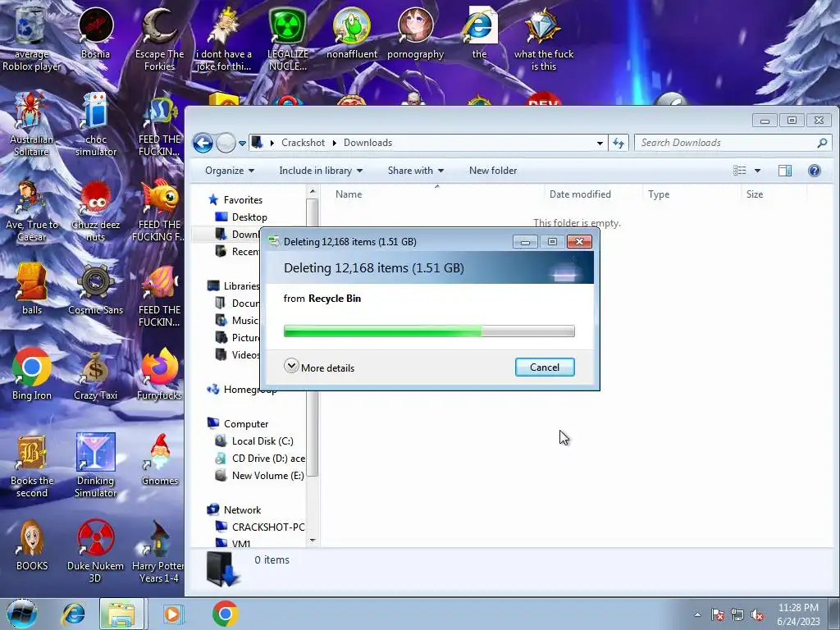Open the Crazy Taxi shortcut
Screen dimensions: 840x630
coord(95,375)
